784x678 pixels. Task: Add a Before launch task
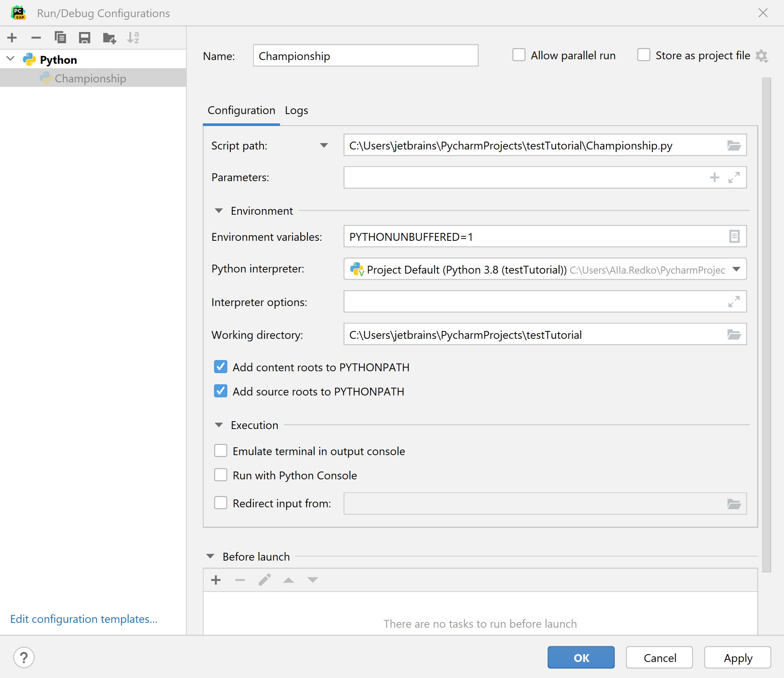point(216,580)
